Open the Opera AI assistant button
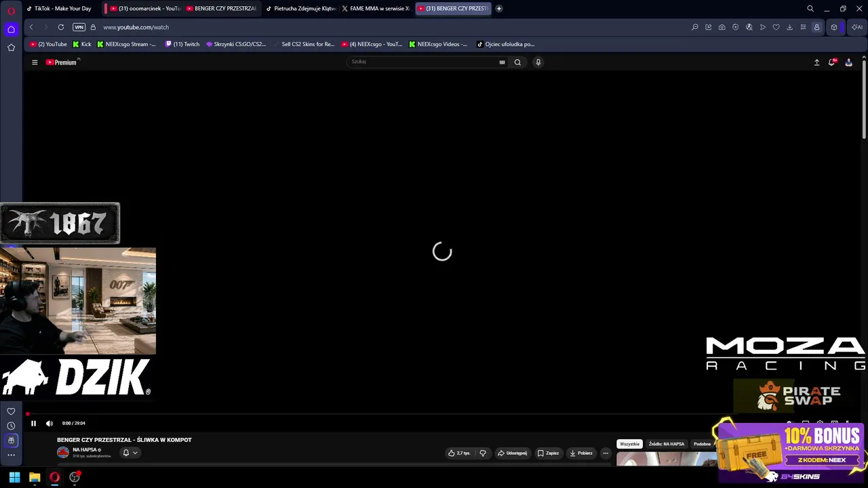868x488 pixels. [x=857, y=27]
